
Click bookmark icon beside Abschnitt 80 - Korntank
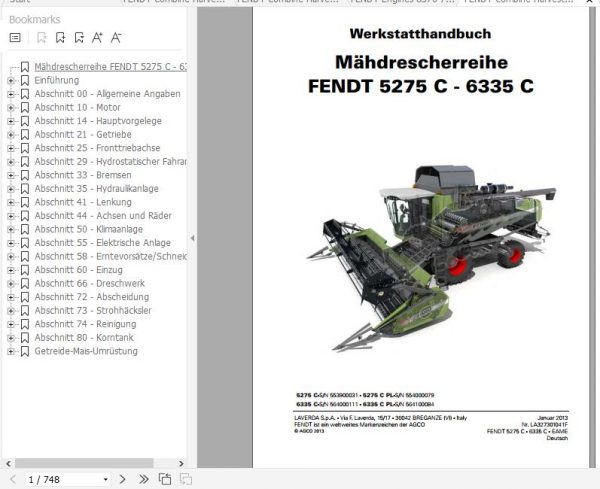pyautogui.click(x=25, y=337)
